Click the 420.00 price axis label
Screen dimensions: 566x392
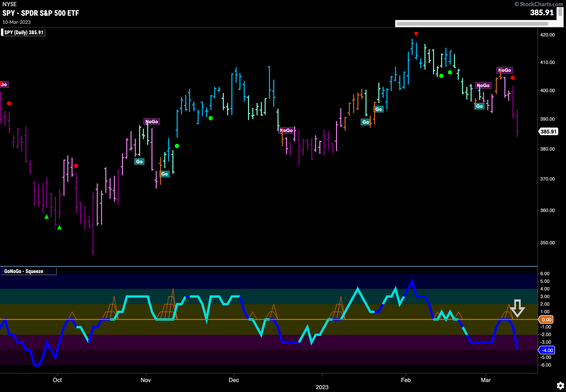point(547,35)
